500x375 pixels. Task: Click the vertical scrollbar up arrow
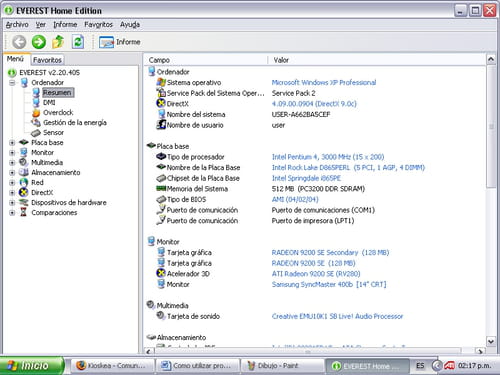(491, 60)
